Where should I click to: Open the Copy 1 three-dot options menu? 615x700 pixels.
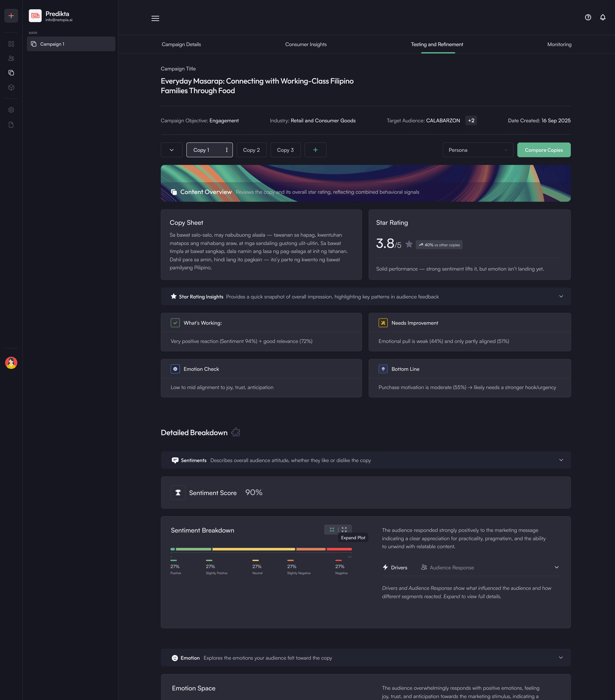click(226, 150)
